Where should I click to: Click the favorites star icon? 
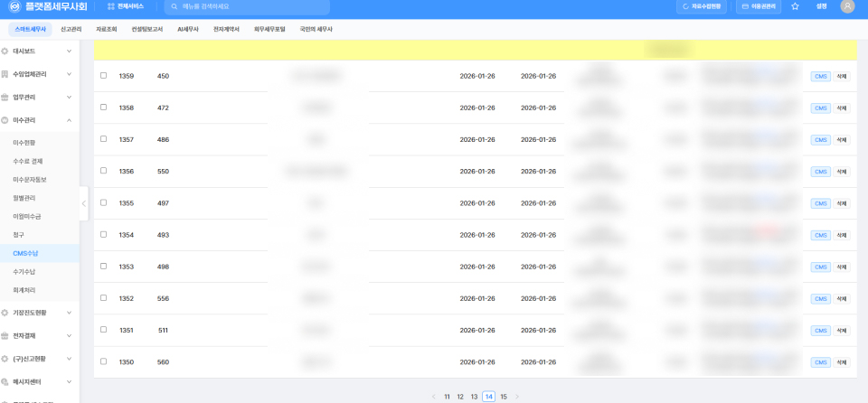[795, 6]
